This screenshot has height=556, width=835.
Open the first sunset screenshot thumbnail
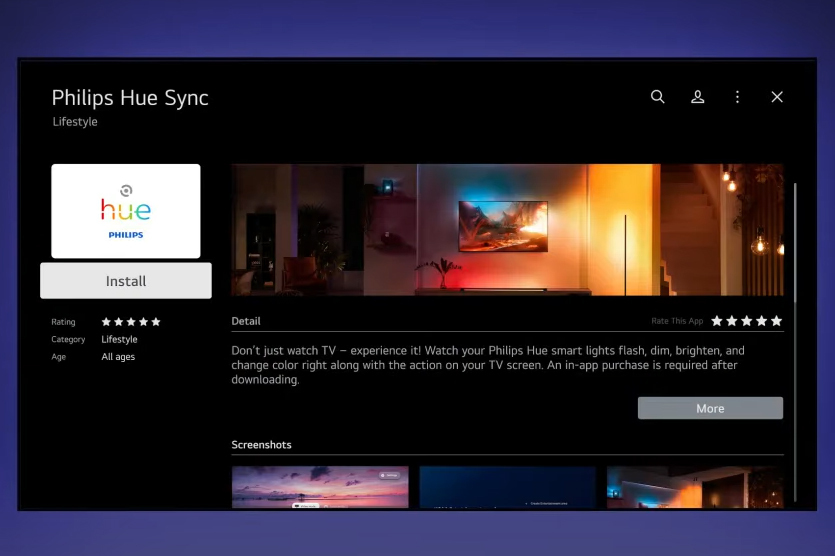point(320,487)
